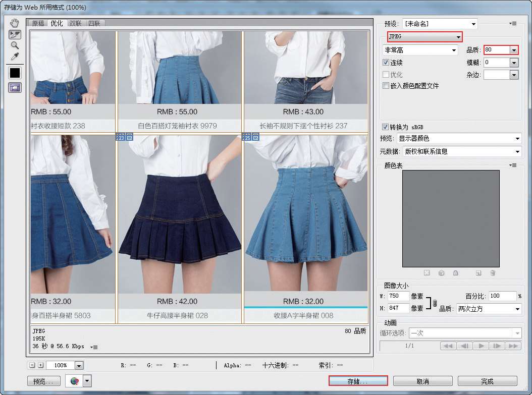Image resolution: width=532 pixels, height=395 pixels.
Task: Select the Zoom tool
Action: click(x=15, y=45)
